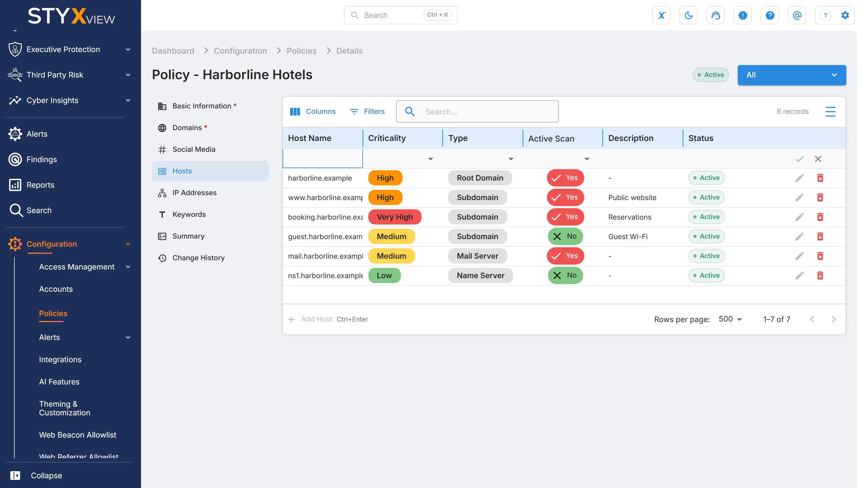
Task: Open Active Scan dropdown in new row
Action: (x=587, y=159)
